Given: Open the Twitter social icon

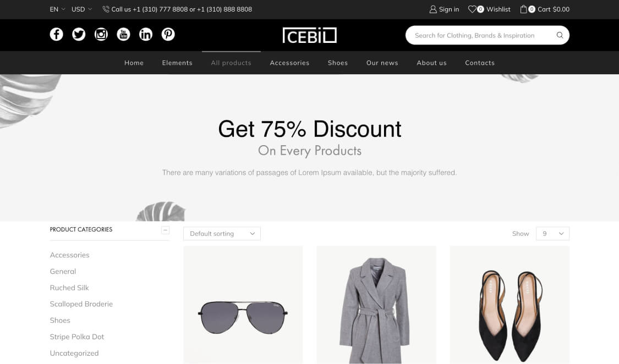Looking at the screenshot, I should [x=79, y=34].
